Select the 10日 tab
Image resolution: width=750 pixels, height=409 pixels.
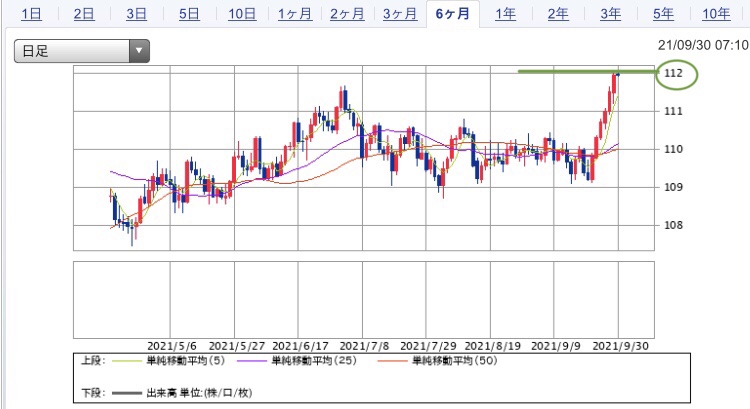242,14
